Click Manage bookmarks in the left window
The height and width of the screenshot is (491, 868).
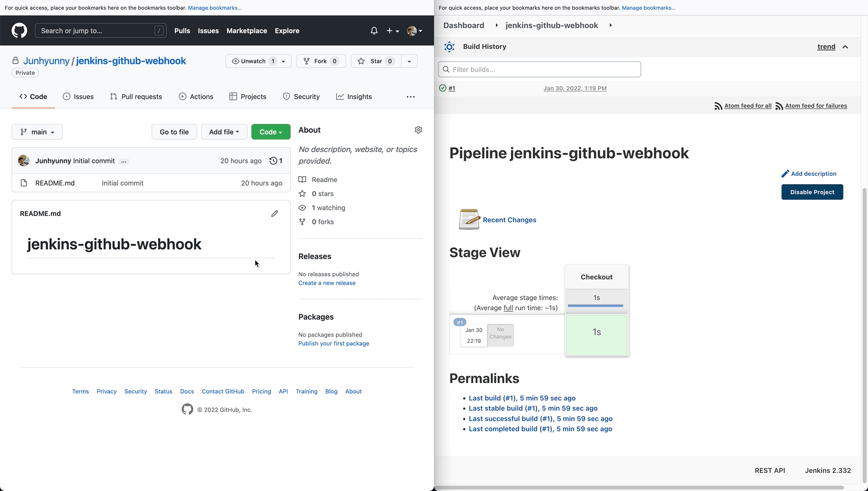215,8
